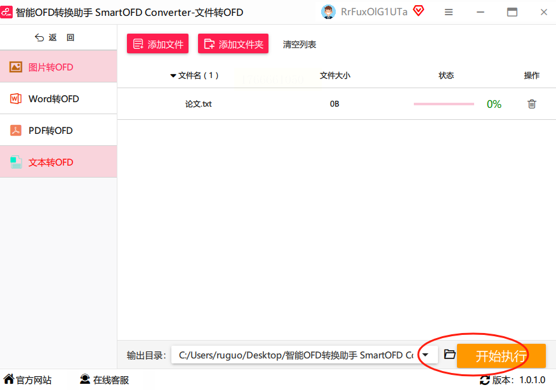Click the 论文.txt conversion progress bar
The width and height of the screenshot is (556, 392).
click(x=444, y=104)
